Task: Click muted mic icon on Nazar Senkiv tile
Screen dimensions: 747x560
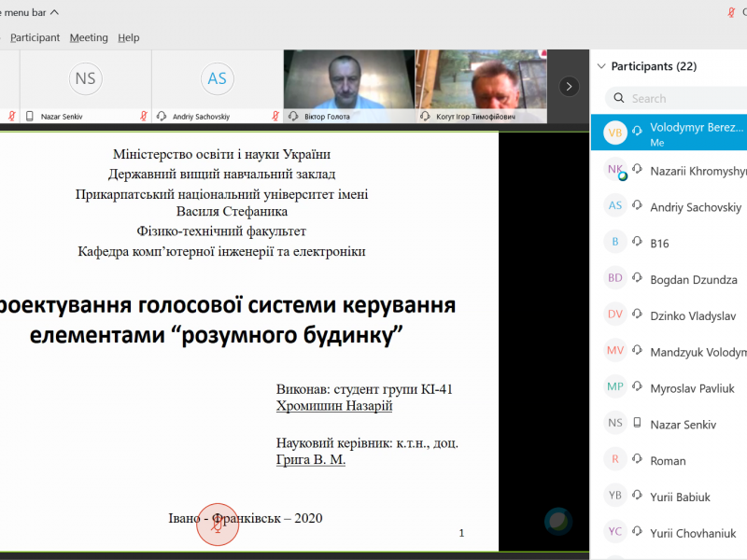Action: [x=144, y=117]
